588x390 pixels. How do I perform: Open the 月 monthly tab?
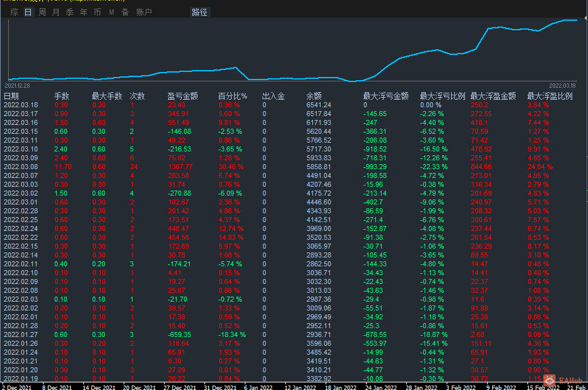click(x=56, y=13)
